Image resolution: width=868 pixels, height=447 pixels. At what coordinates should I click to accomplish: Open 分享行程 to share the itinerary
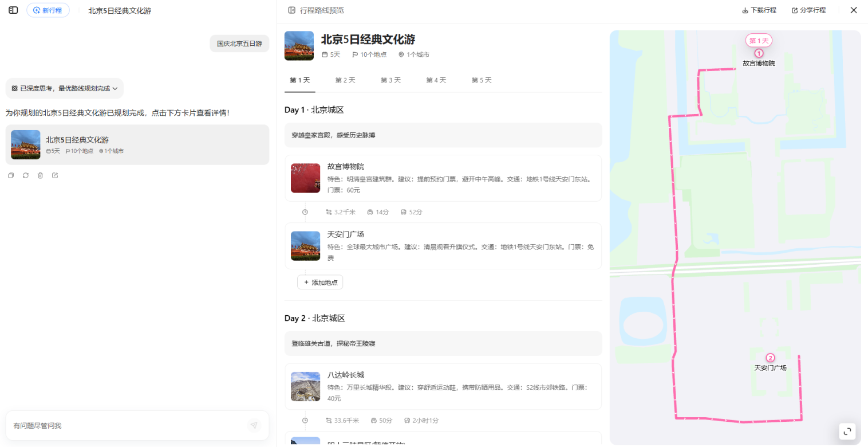(809, 10)
